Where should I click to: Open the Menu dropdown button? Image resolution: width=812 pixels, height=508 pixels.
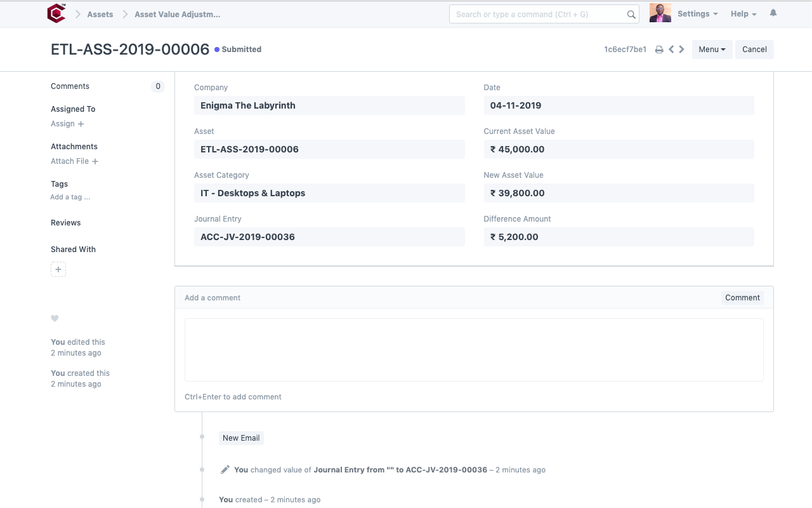pyautogui.click(x=712, y=50)
